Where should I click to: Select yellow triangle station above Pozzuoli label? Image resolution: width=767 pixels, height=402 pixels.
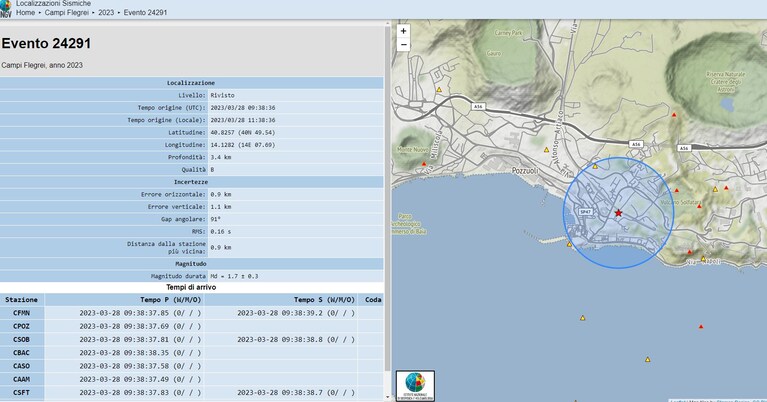pyautogui.click(x=546, y=150)
